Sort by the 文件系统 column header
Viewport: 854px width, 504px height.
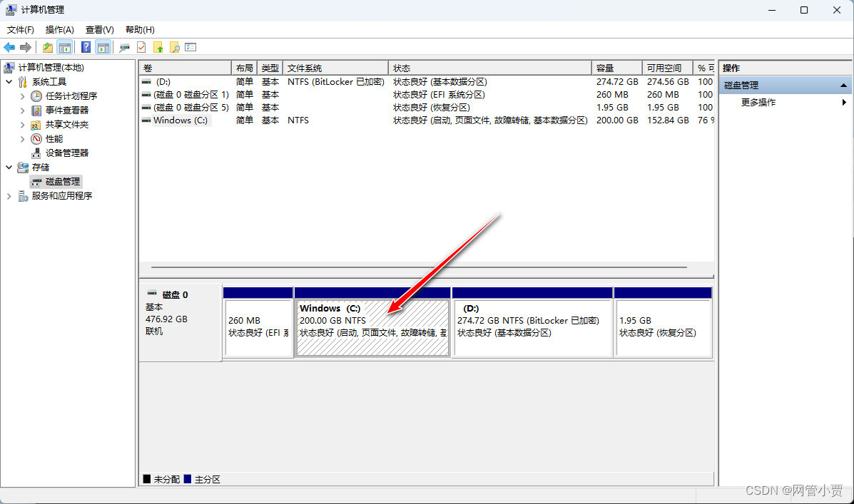tap(335, 68)
